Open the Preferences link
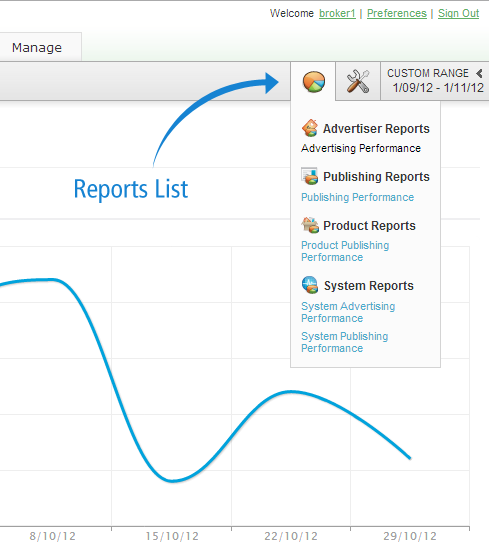 (397, 13)
